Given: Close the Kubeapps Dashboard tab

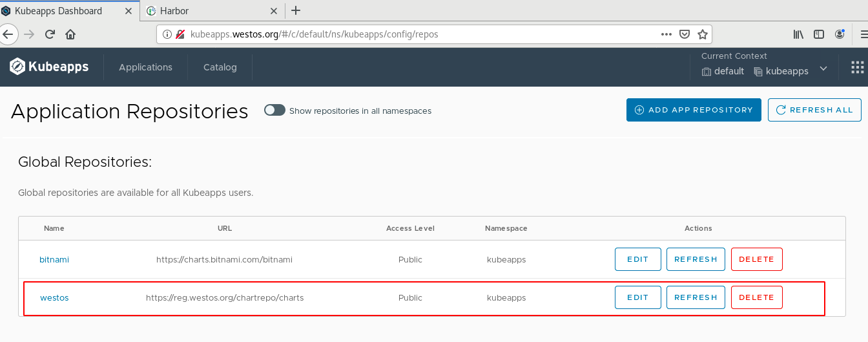Looking at the screenshot, I should tap(129, 11).
